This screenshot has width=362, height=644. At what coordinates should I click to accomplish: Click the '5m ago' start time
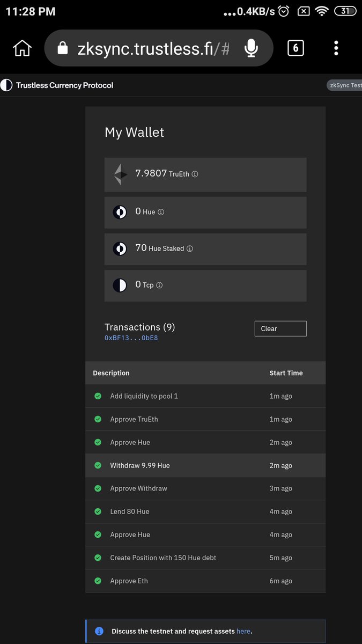280,558
